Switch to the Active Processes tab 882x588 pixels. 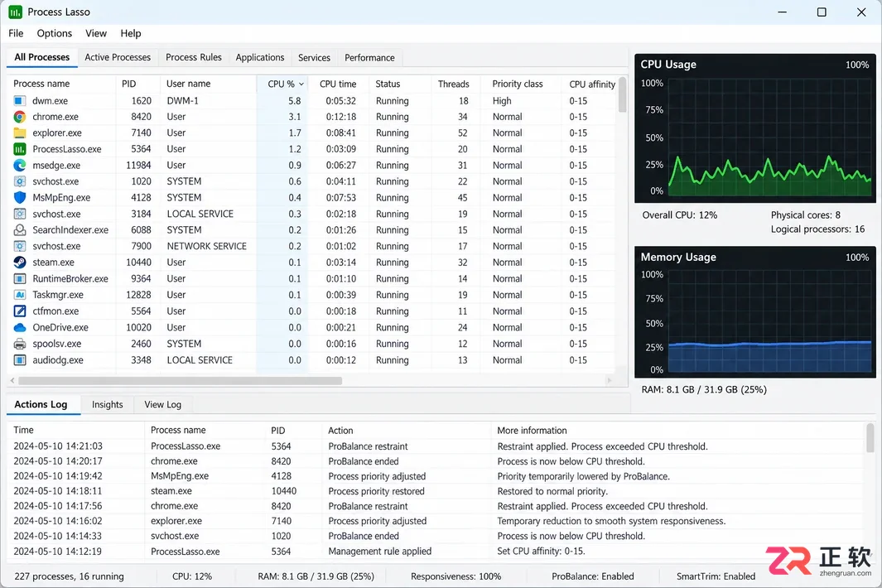point(118,57)
